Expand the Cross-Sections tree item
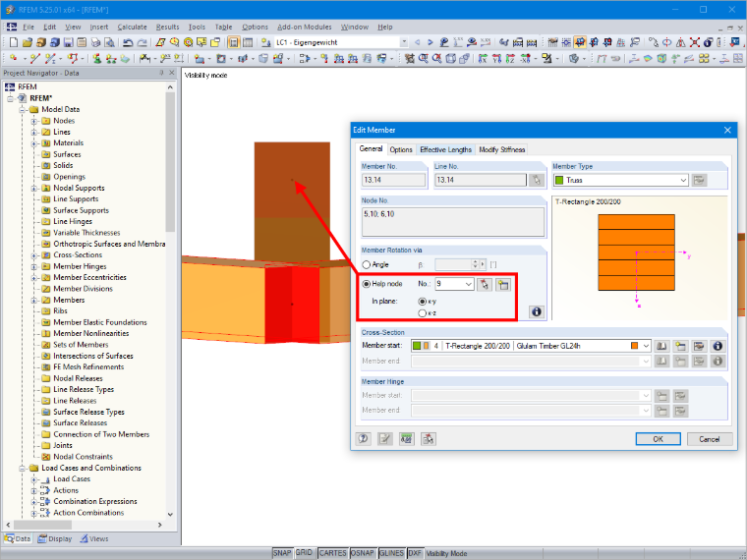 point(33,255)
